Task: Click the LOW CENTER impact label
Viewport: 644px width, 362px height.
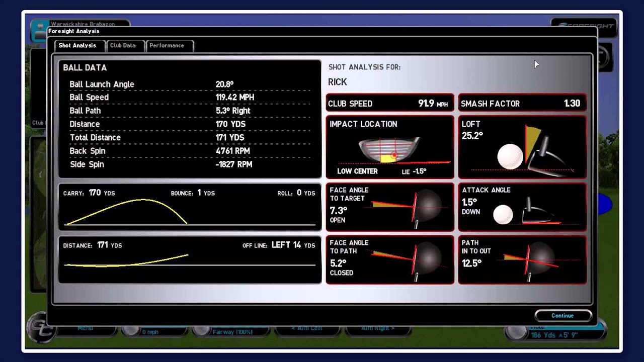Action: [357, 171]
